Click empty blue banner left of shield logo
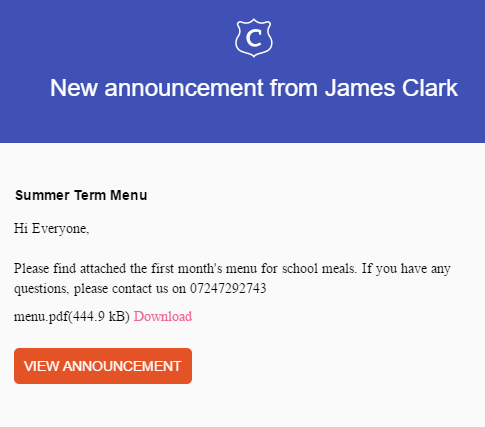Image resolution: width=485 pixels, height=427 pixels. [117, 38]
